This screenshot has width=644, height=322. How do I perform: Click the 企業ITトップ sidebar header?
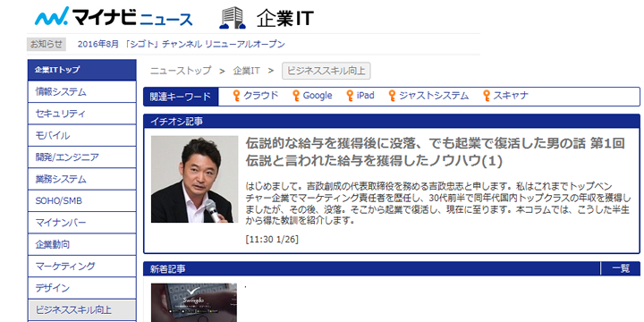(x=81, y=70)
